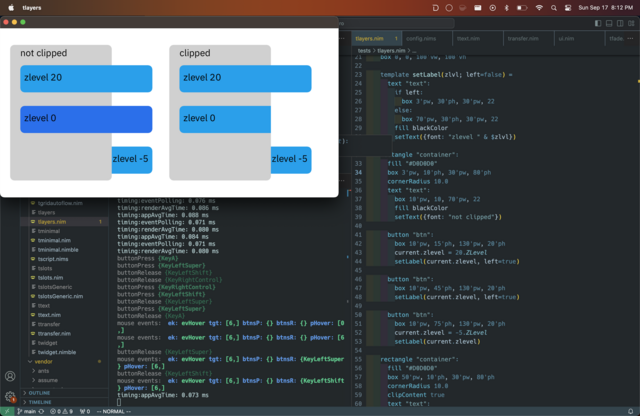Open the notifications bell in status bar

(631, 411)
